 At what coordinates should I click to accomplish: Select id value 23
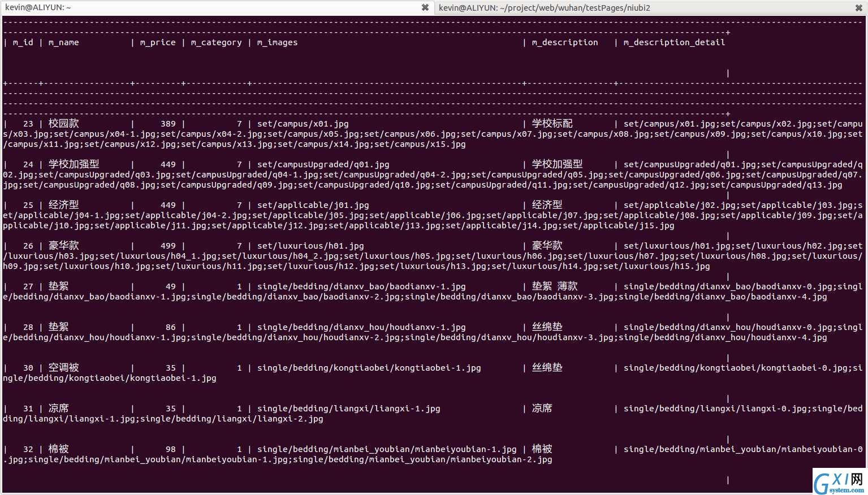pos(28,124)
